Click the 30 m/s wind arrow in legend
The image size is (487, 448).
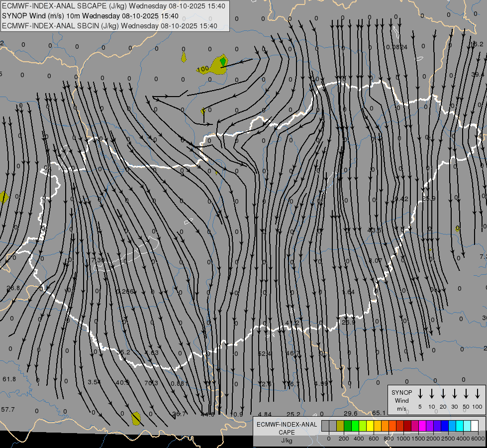click(x=454, y=394)
